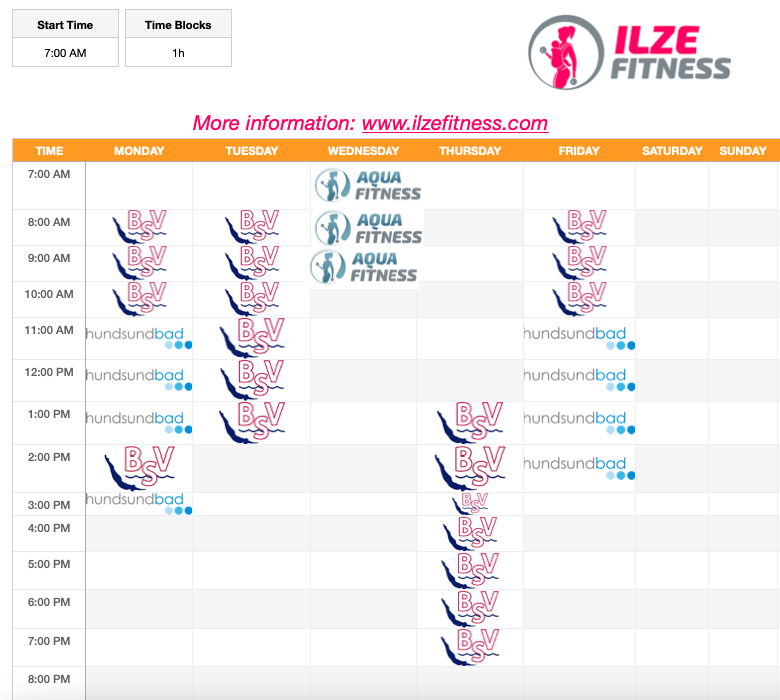The width and height of the screenshot is (780, 700).
Task: Click the BSV logo at Monday 10:00 AM
Action: [139, 299]
